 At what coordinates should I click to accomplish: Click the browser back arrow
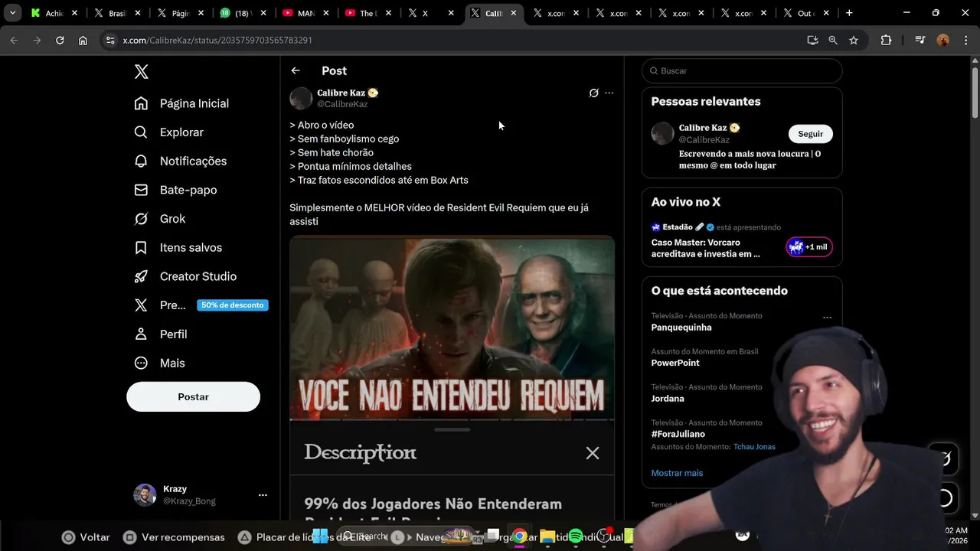point(14,40)
